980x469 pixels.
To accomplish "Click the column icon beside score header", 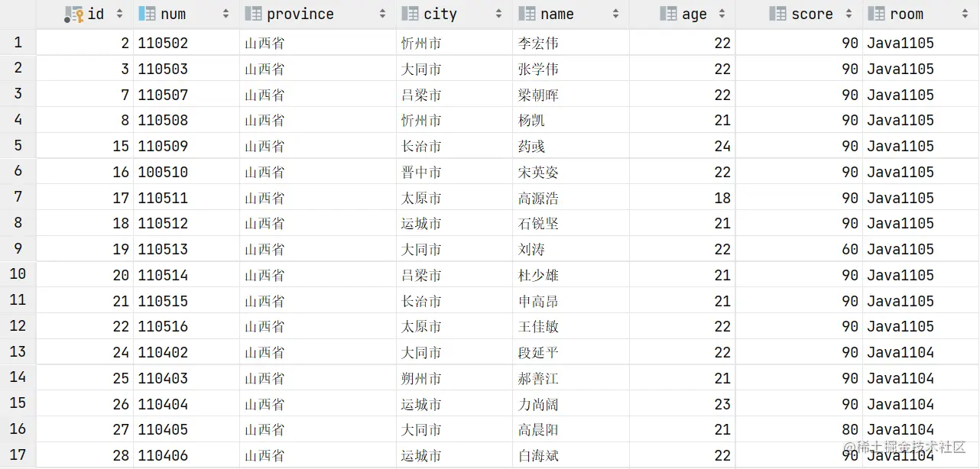I will click(x=778, y=14).
